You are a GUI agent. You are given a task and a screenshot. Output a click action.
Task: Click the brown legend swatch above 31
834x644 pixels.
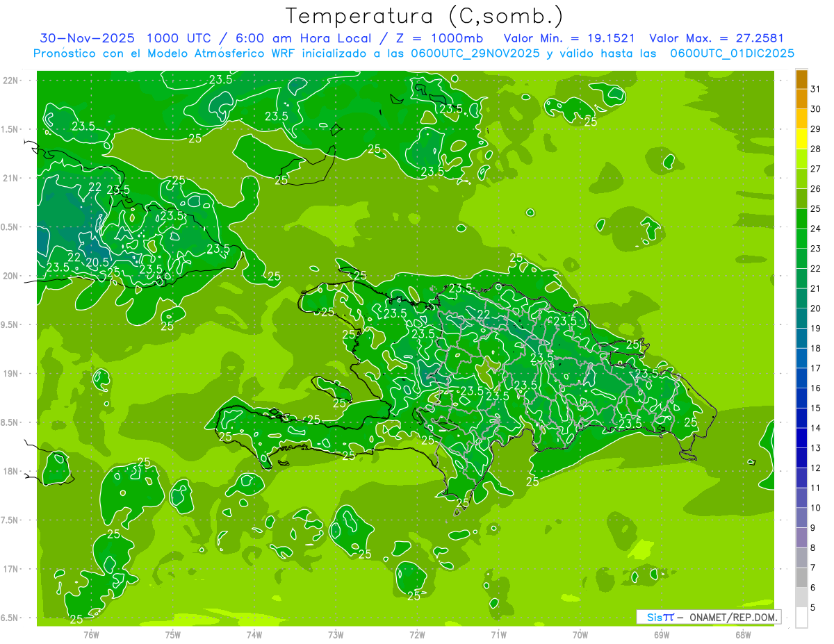[801, 79]
